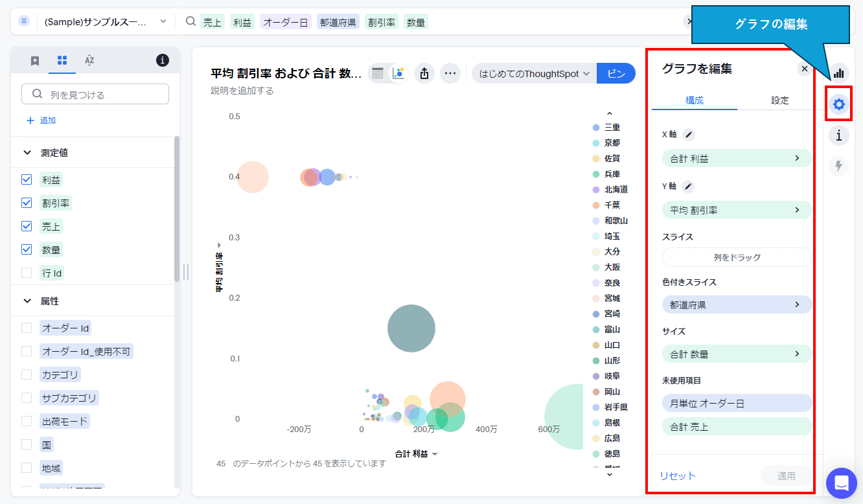Enable the カテゴリ attribute checkbox
863x504 pixels.
(27, 374)
